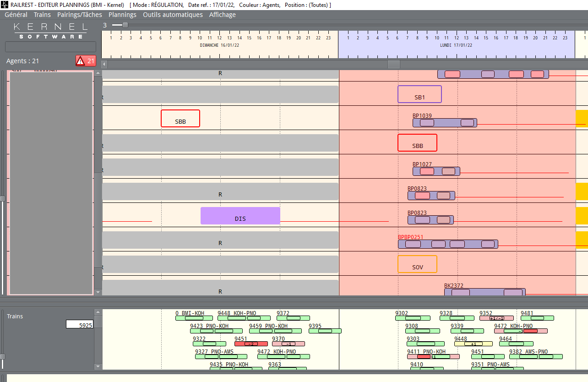The image size is (588, 382).
Task: Click the horizontal timeline scrollbar thumb
Action: click(x=393, y=64)
